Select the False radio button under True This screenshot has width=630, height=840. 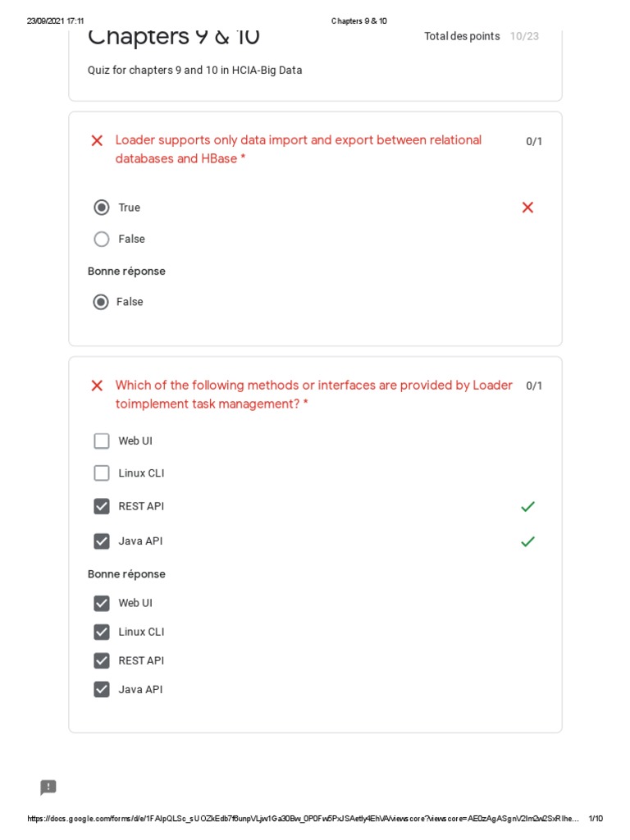tap(102, 240)
